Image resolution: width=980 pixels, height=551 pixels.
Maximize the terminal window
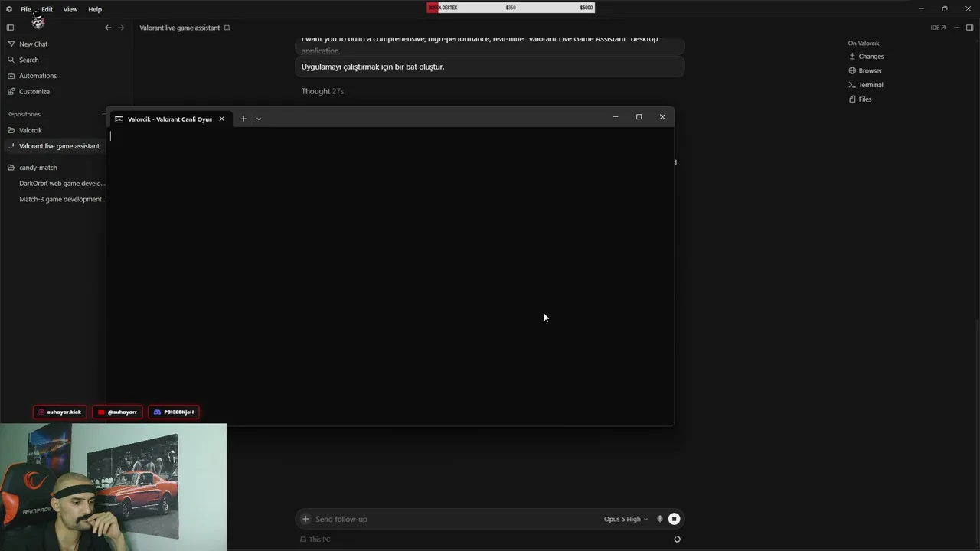pyautogui.click(x=639, y=117)
